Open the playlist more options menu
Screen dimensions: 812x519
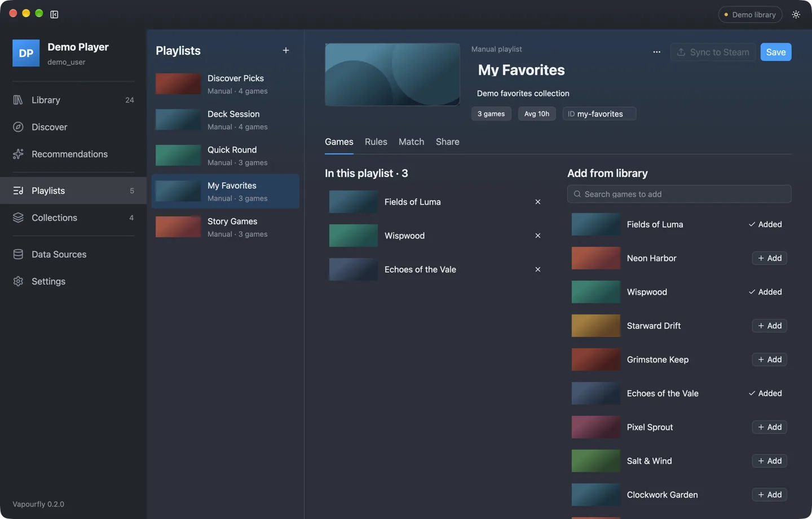pos(656,52)
